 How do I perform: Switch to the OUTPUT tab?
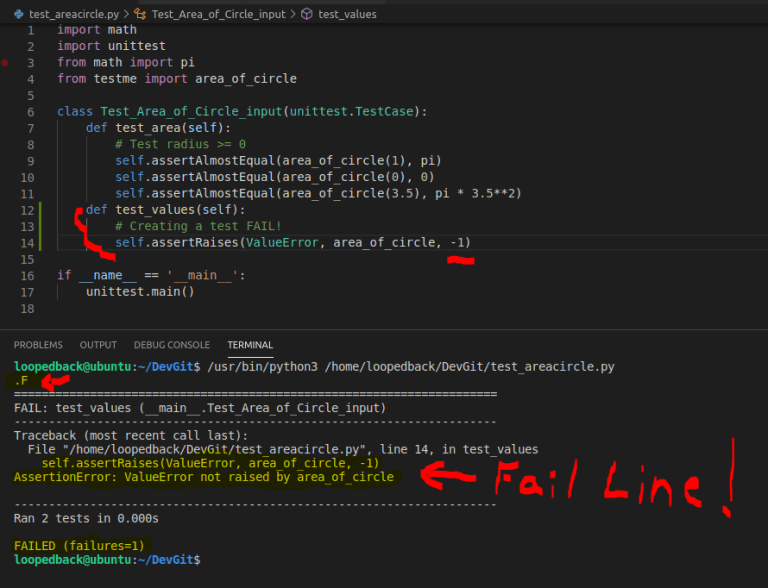click(98, 345)
